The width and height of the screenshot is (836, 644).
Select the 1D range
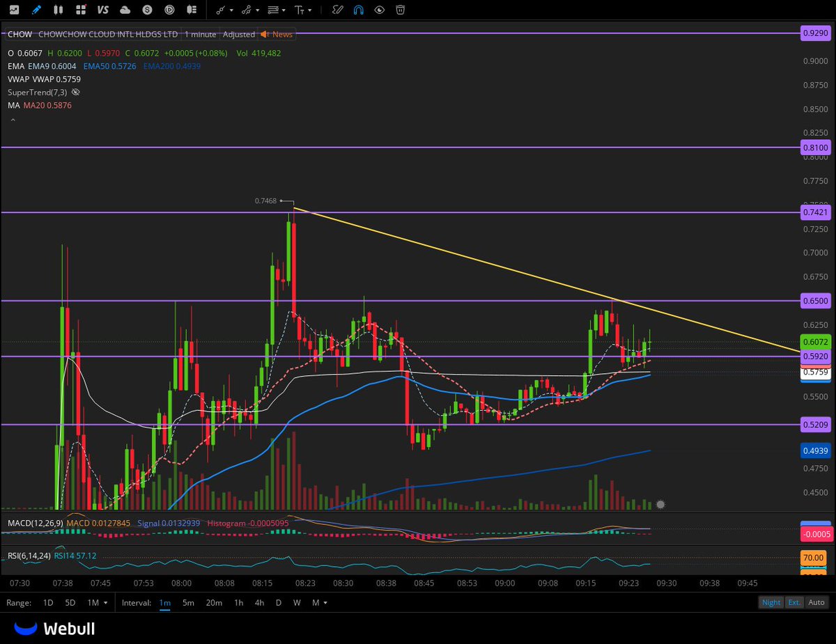(48, 602)
